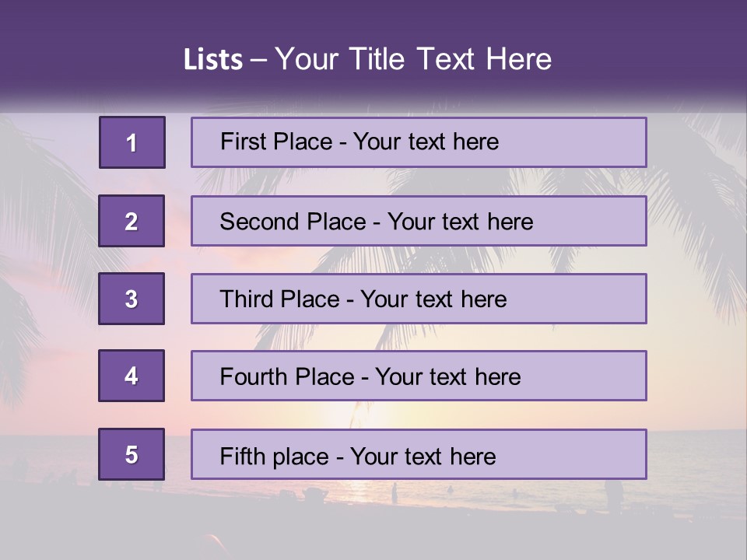Click the bold word Lists in title
747x560 pixels.
point(212,60)
